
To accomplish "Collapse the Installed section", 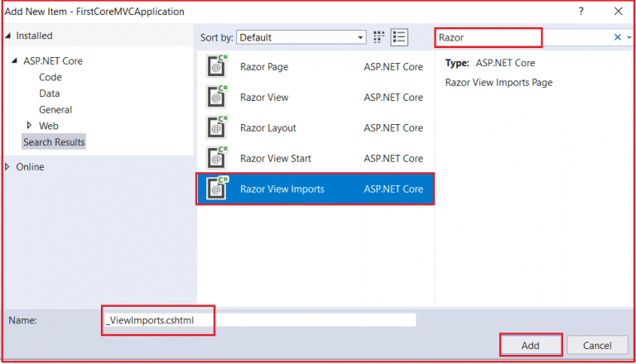I will tap(8, 36).
